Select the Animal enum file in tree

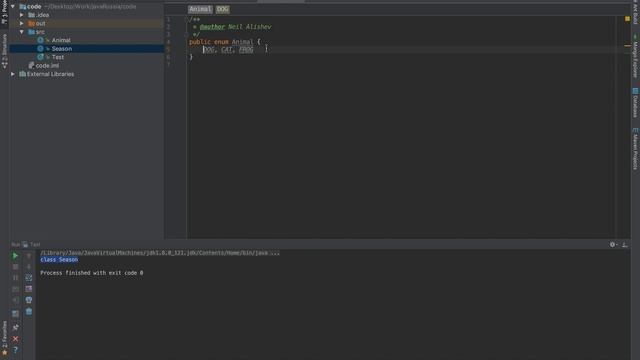[x=61, y=40]
